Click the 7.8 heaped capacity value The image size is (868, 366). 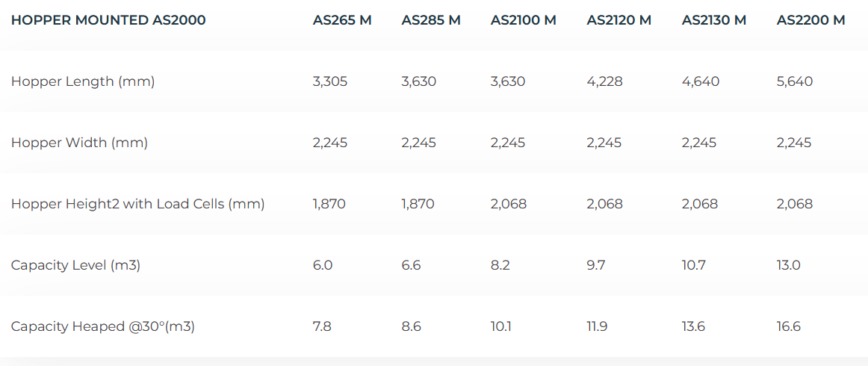323,326
